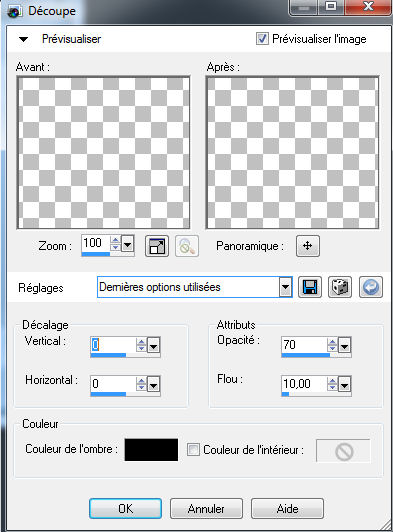The image size is (393, 532).
Task: Click the save preset floppy disk icon
Action: pos(310,287)
